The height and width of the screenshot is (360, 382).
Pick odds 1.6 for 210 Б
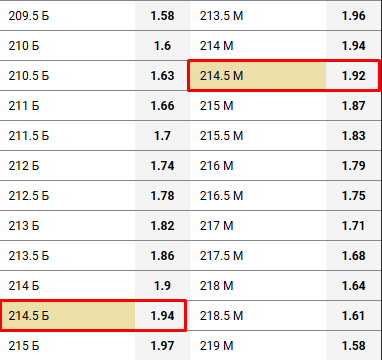pyautogui.click(x=162, y=46)
